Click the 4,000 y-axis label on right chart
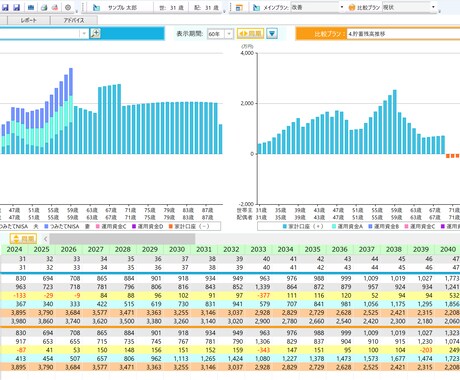460x380 pixels. pos(247,53)
